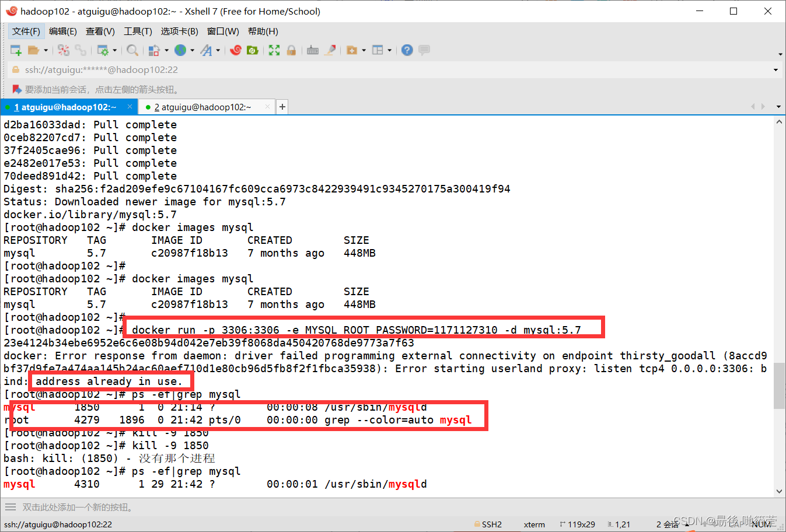This screenshot has height=532, width=786.
Task: Click the Font 'A' toolbar icon
Action: 206,50
